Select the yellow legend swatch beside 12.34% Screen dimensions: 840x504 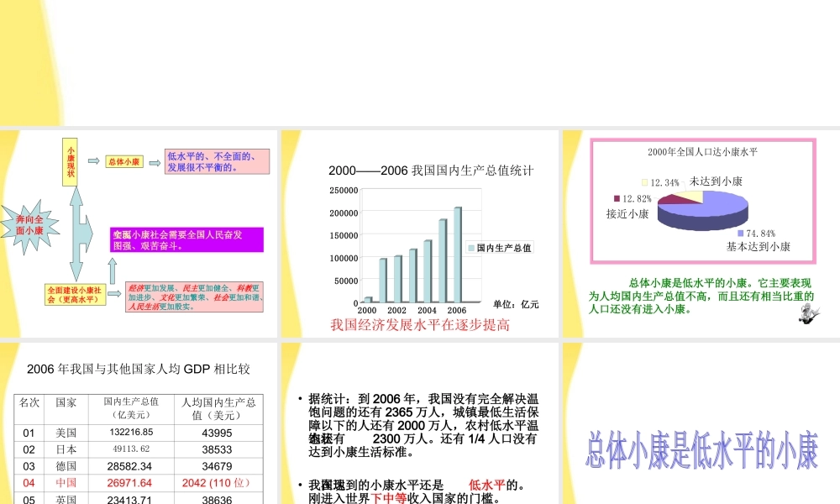[644, 182]
